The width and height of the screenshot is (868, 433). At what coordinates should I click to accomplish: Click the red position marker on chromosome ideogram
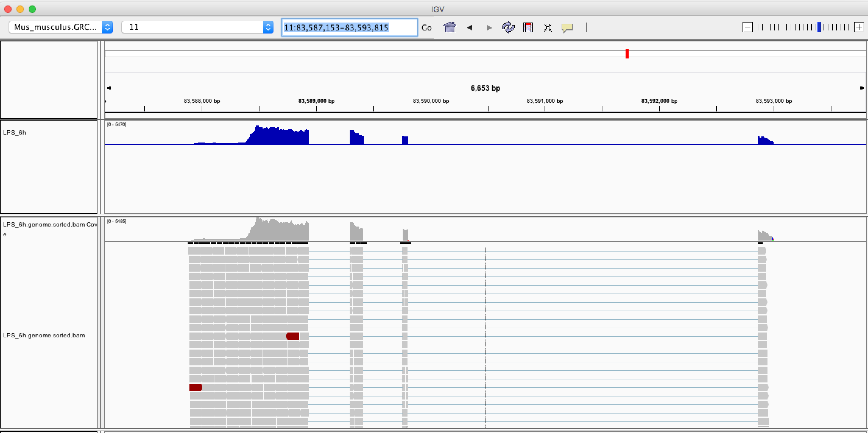click(627, 54)
